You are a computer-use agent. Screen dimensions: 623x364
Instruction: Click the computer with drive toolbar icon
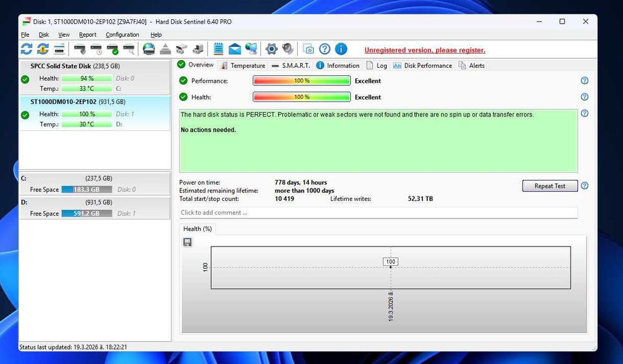198,49
